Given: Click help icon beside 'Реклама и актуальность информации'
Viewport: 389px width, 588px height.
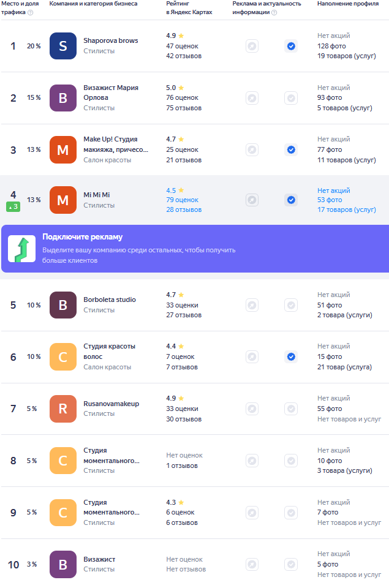Looking at the screenshot, I should click(274, 13).
